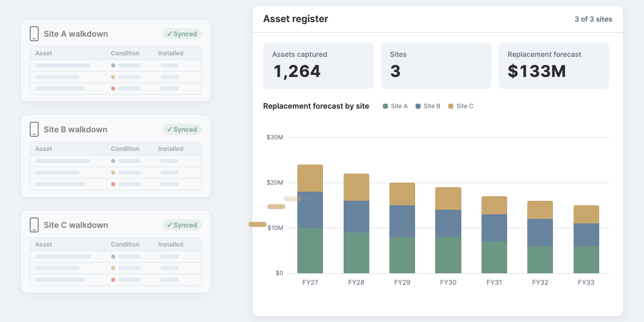Click the $30M y-axis label
The width and height of the screenshot is (644, 322).
tap(275, 137)
